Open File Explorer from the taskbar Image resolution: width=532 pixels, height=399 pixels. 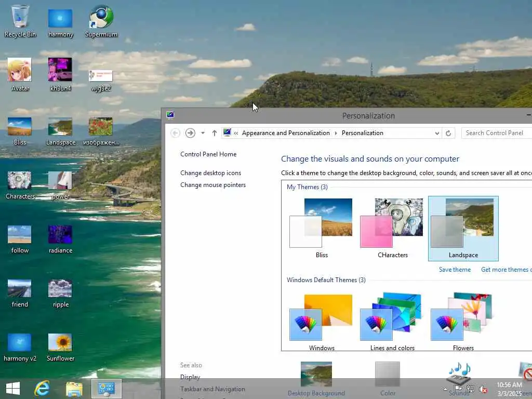point(74,389)
